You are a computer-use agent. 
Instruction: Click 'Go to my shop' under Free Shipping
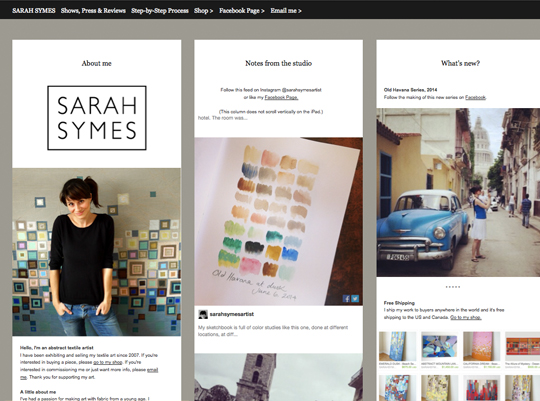click(x=466, y=317)
